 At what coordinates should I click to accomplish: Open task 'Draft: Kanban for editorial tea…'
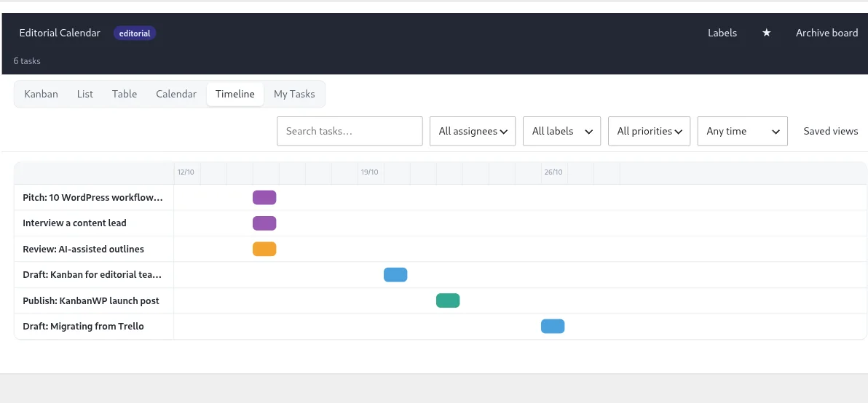point(92,275)
